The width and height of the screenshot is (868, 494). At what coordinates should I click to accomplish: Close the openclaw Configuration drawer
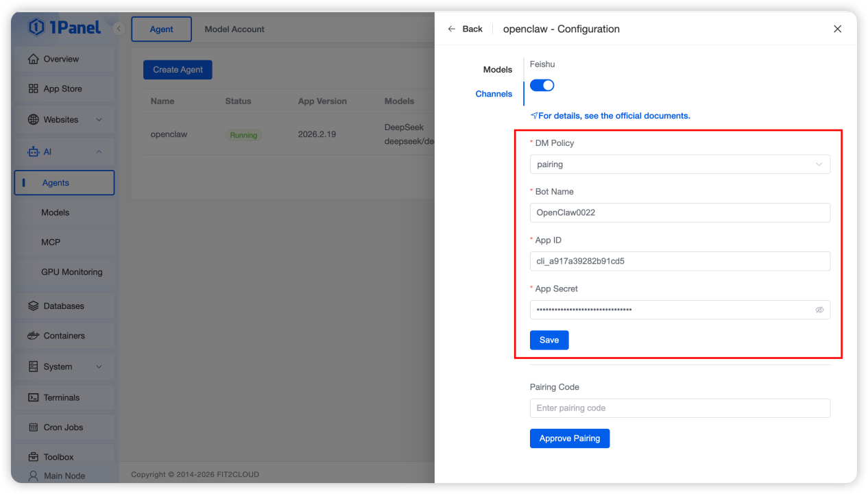pos(837,29)
